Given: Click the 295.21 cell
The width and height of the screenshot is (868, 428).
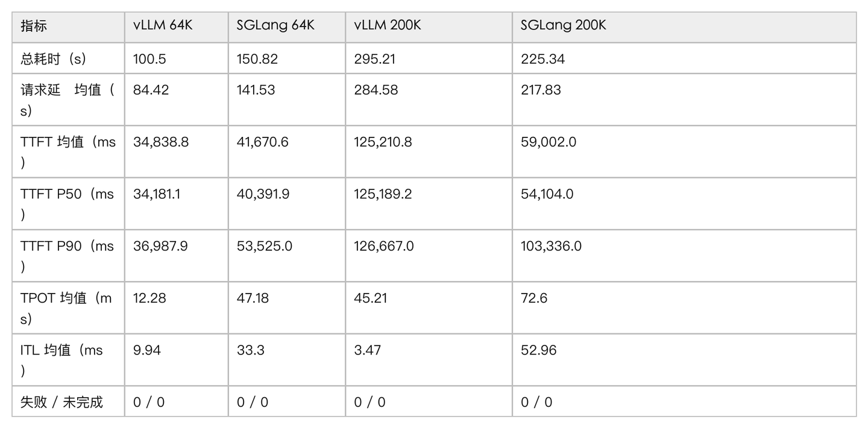Looking at the screenshot, I should [x=429, y=58].
